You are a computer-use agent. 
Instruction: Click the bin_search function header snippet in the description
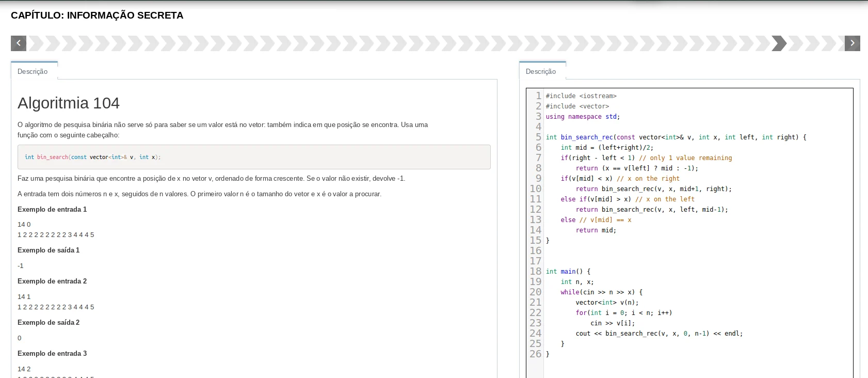click(x=254, y=157)
